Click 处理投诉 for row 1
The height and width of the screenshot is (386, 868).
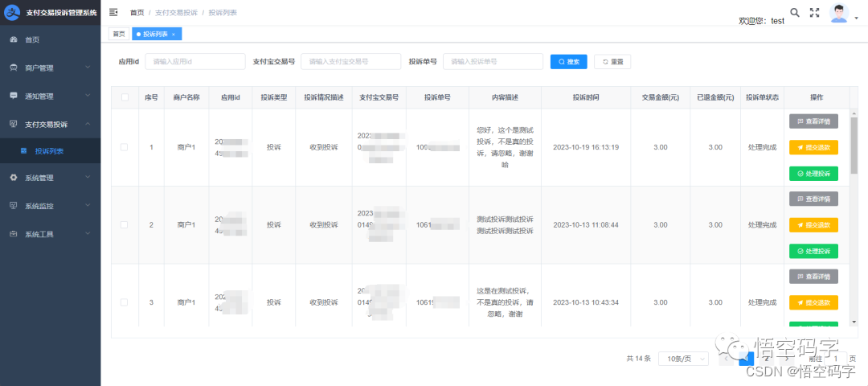[x=813, y=174]
